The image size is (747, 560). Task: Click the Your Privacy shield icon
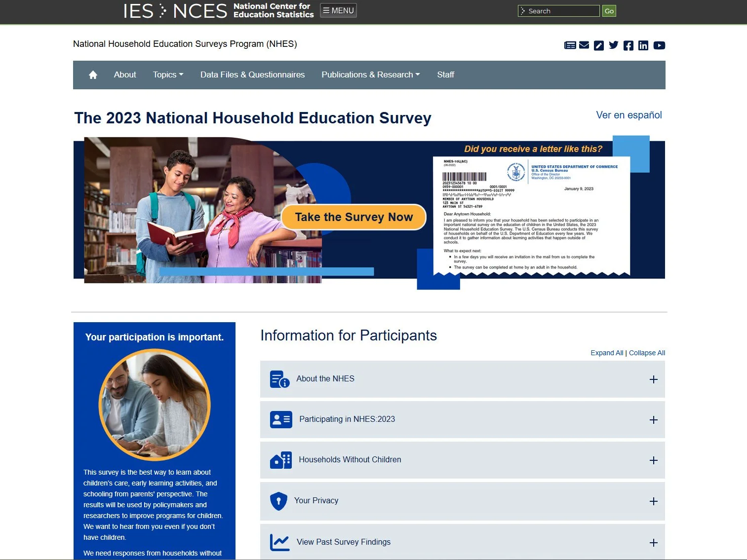tap(279, 501)
